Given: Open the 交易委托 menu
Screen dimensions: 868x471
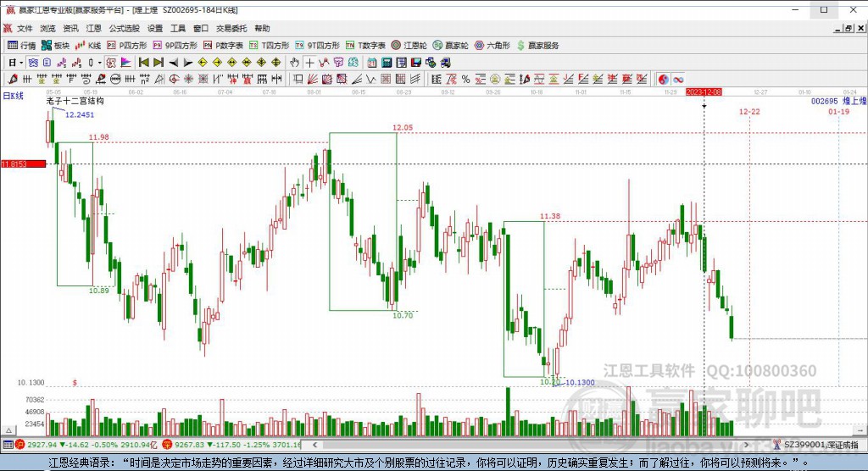Looking at the screenshot, I should pos(231,28).
